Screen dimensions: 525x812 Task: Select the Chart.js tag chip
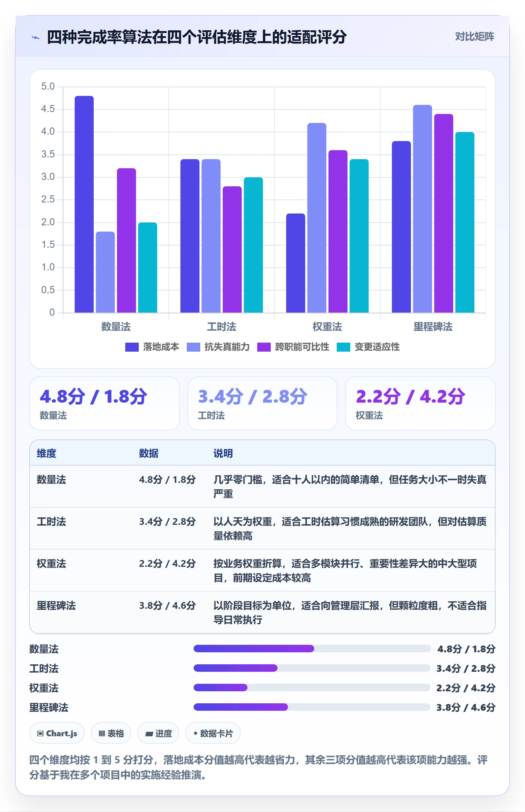[x=57, y=733]
